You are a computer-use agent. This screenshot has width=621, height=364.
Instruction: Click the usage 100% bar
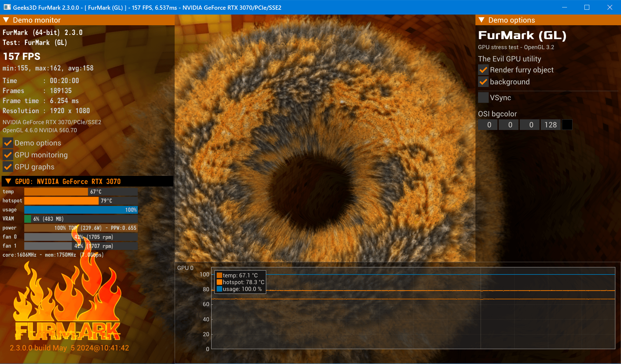click(81, 210)
